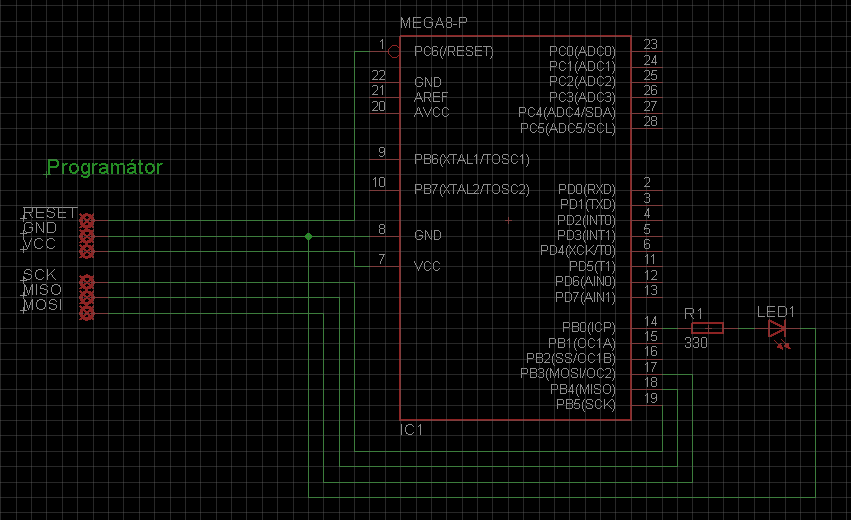Click pin number 14 beside PB0(ICP)
Viewport: 851px width, 520px height.
point(651,321)
